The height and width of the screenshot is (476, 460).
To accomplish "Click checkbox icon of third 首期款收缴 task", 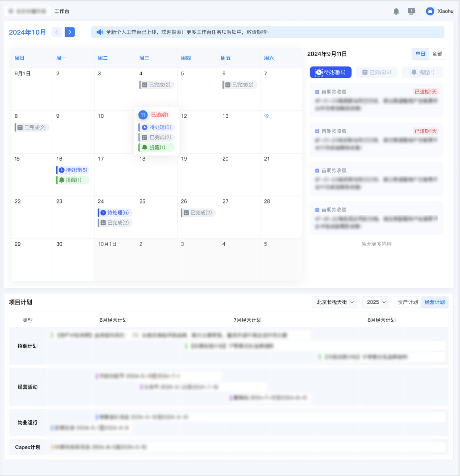I will click(x=317, y=171).
